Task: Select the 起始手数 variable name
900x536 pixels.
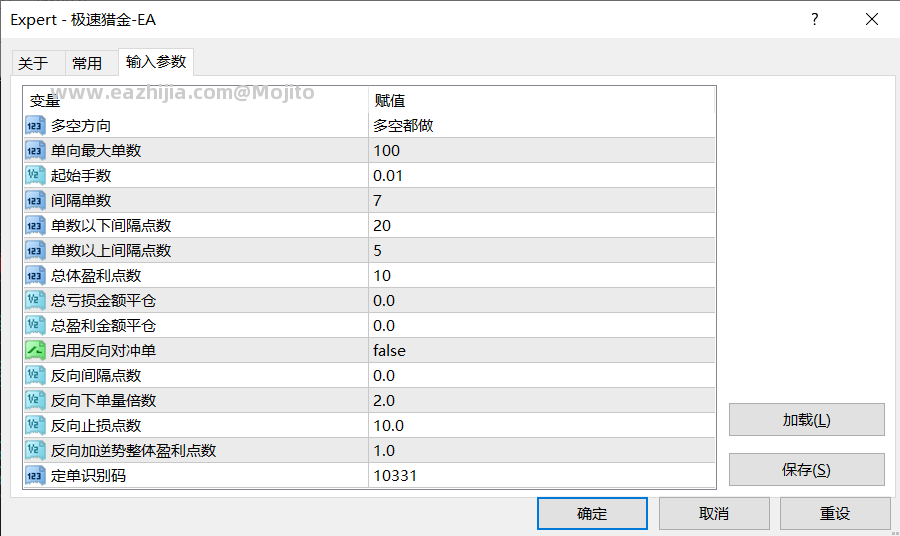Action: pyautogui.click(x=81, y=176)
